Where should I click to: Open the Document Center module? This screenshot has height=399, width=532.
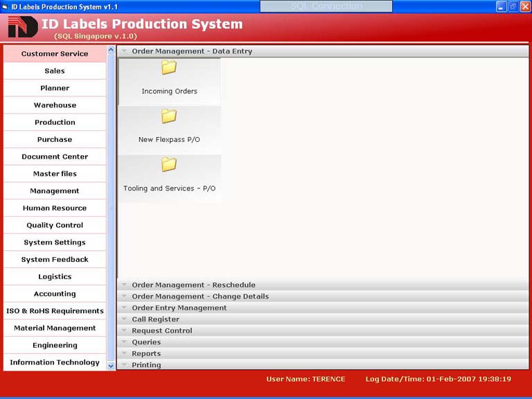(55, 157)
